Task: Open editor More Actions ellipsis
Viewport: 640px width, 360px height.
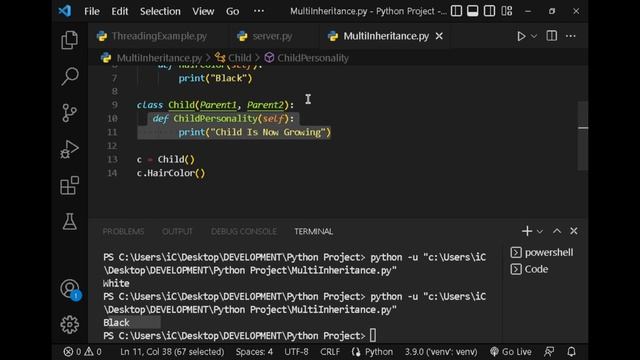Action: [571, 36]
